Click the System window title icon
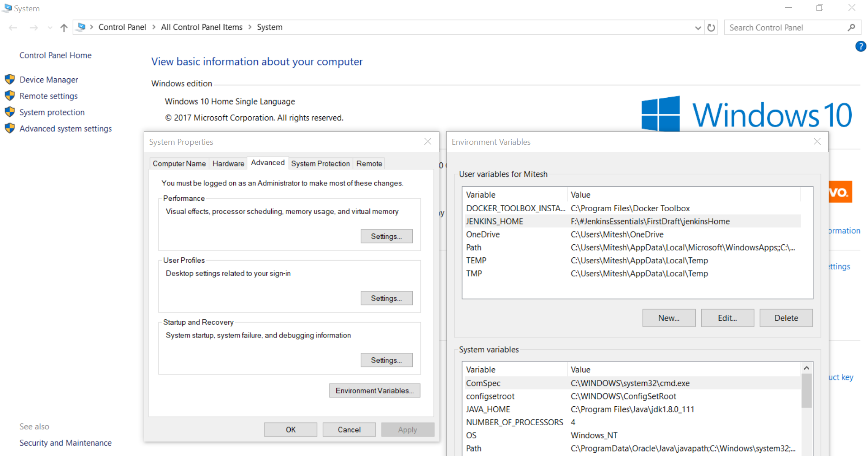Viewport: 868px width, 456px height. 7,8
